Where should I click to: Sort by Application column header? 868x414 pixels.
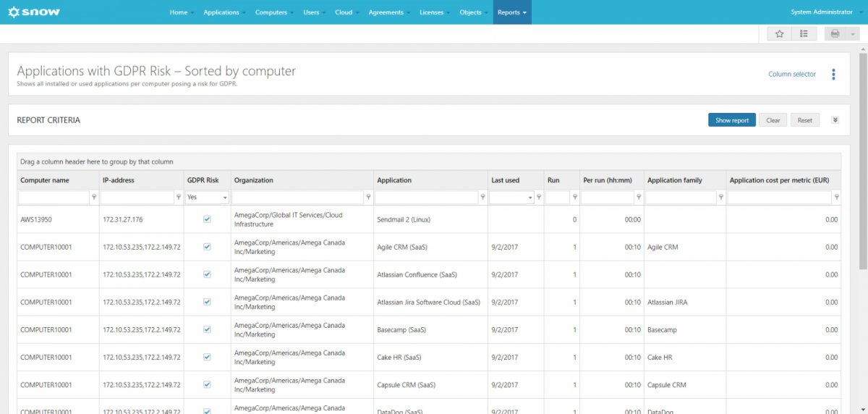(430, 180)
